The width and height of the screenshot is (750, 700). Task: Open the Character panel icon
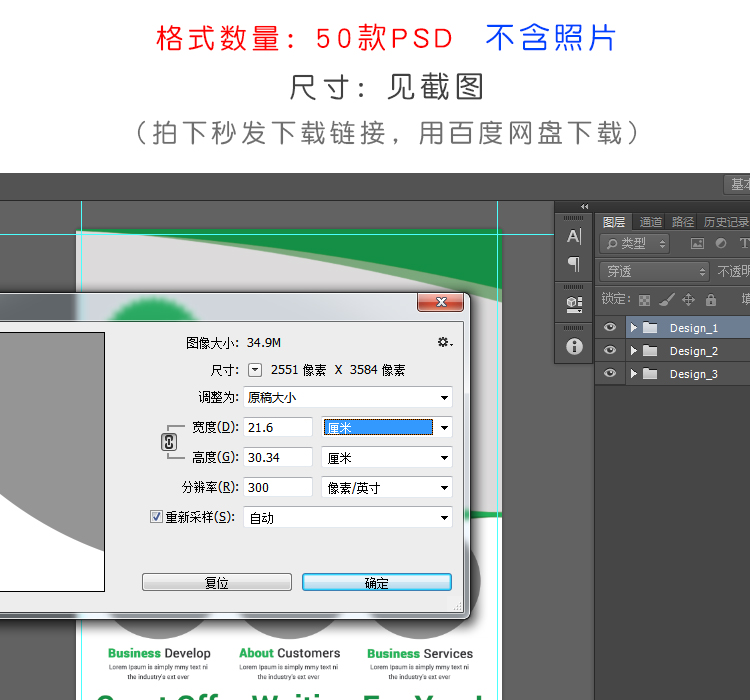click(x=574, y=237)
